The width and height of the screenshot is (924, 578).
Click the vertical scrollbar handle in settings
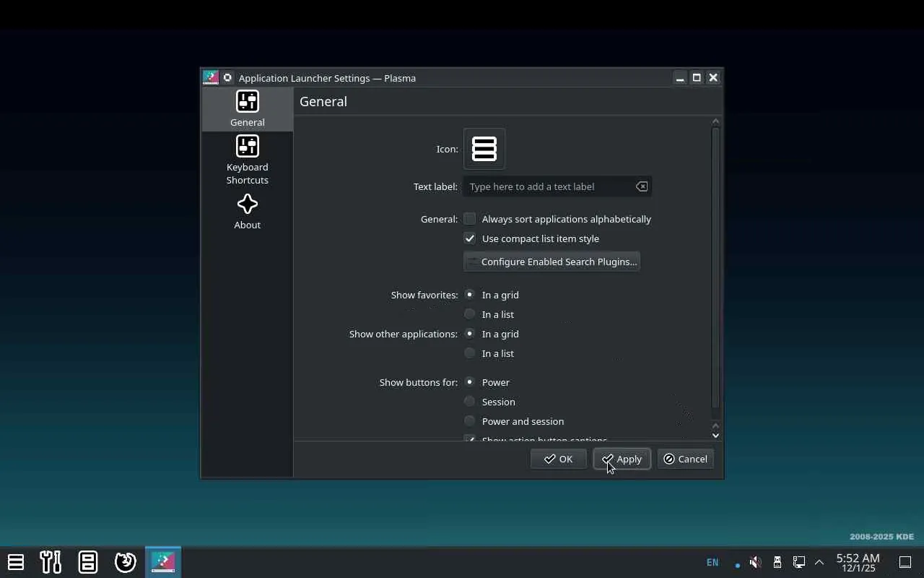click(x=715, y=267)
